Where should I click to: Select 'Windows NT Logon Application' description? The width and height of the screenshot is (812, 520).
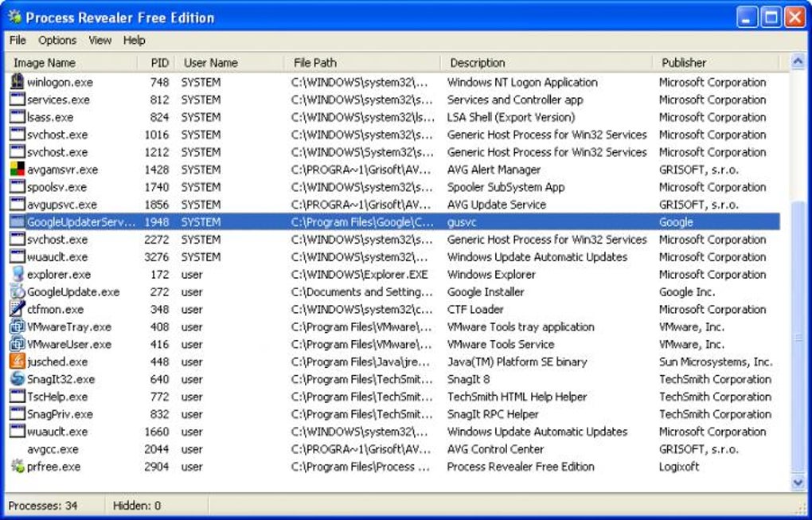[x=522, y=82]
